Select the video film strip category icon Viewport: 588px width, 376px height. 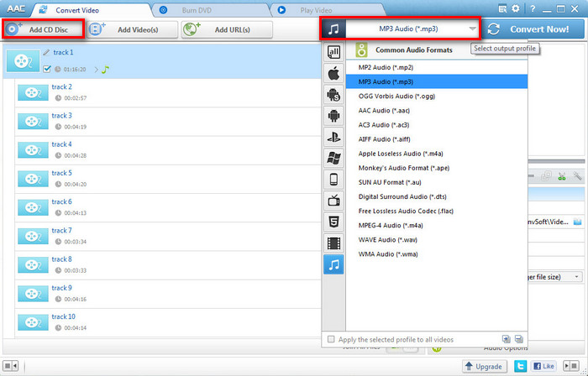click(x=333, y=243)
